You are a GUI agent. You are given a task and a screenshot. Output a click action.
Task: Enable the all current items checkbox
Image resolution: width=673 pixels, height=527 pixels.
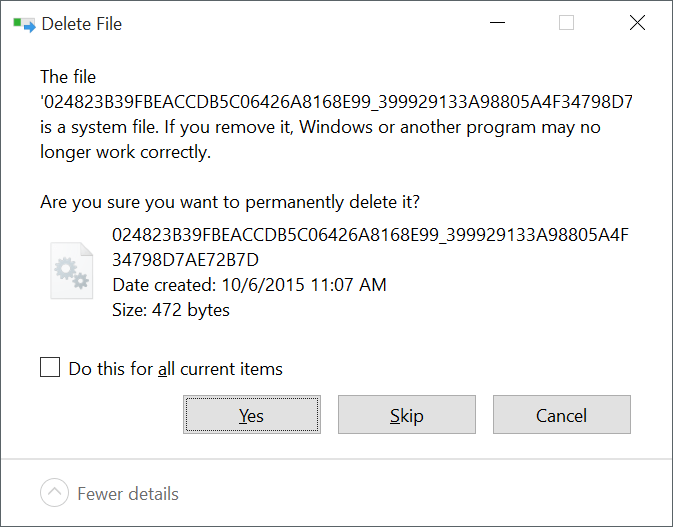click(x=50, y=368)
